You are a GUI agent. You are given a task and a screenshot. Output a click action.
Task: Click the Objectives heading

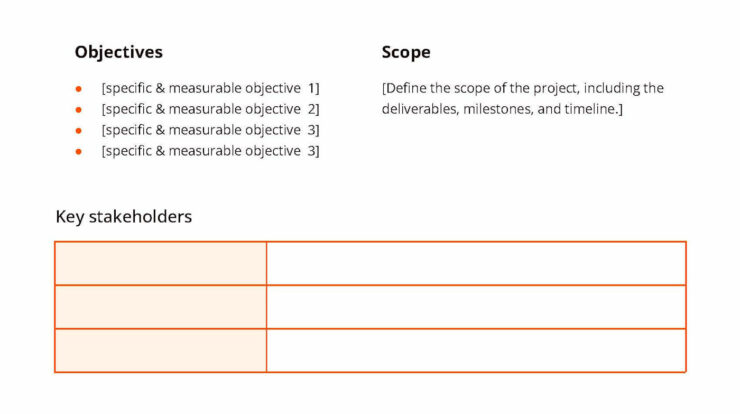click(x=118, y=52)
